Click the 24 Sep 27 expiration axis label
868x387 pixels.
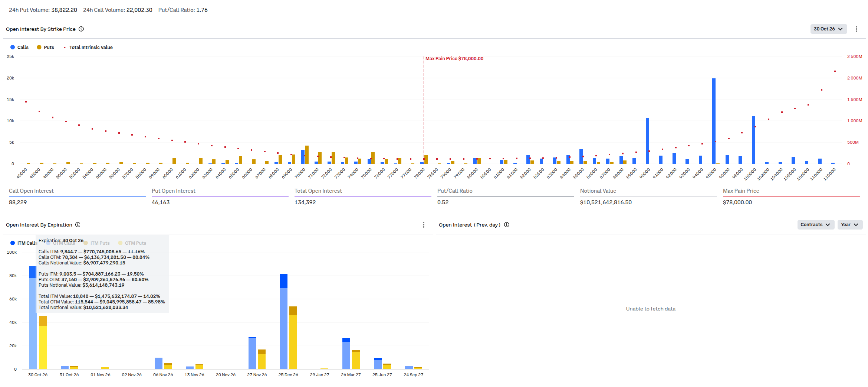414,375
